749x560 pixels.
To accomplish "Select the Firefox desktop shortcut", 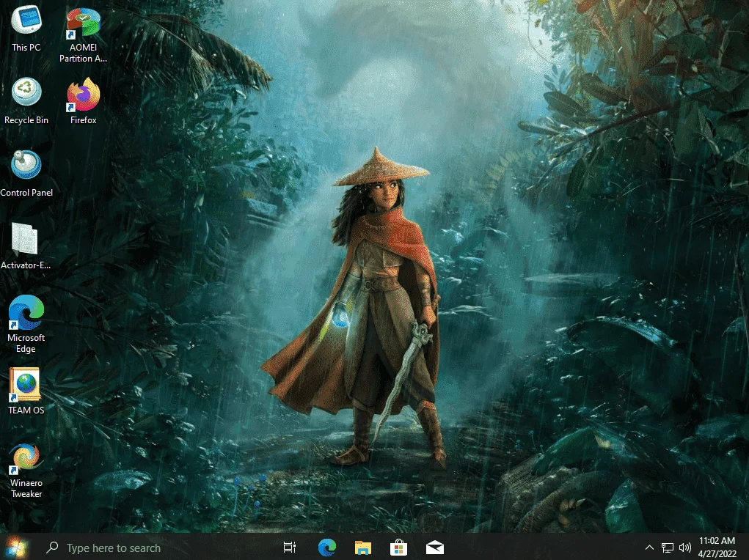I will [83, 100].
